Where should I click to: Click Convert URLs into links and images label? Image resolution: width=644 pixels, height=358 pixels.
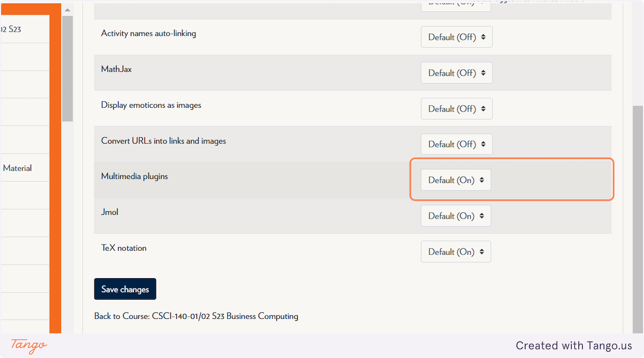pos(164,141)
